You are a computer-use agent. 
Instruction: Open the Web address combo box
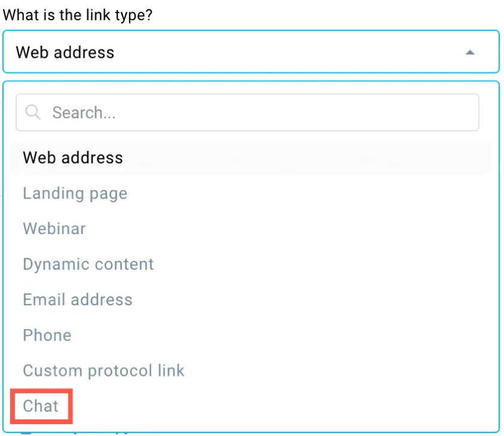click(x=251, y=52)
